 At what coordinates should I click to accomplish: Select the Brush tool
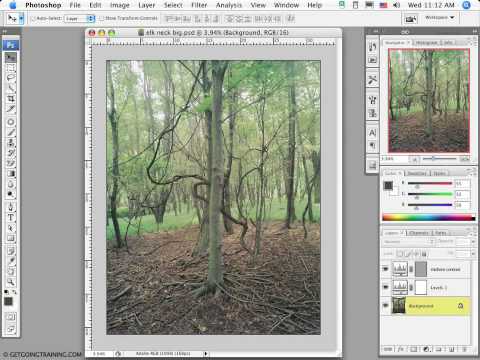[x=11, y=132]
